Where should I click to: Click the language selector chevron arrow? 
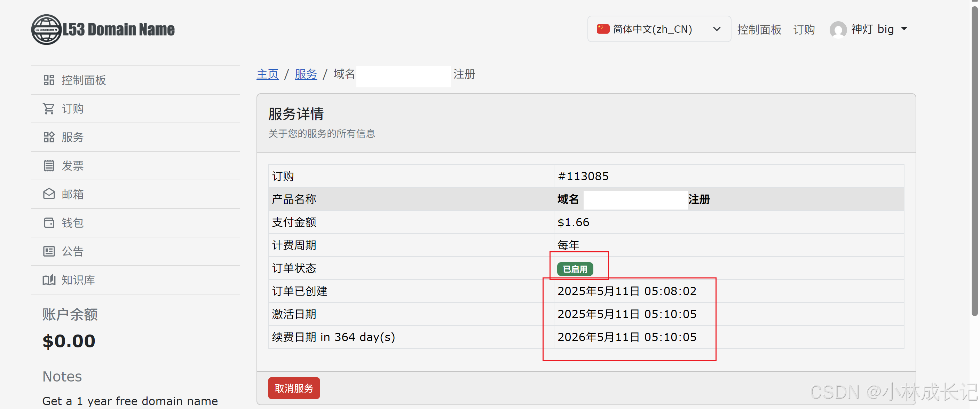pyautogui.click(x=716, y=29)
